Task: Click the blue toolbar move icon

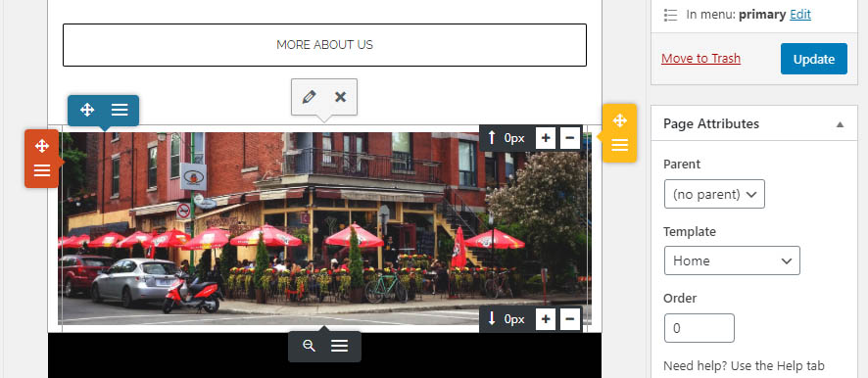Action: (87, 110)
